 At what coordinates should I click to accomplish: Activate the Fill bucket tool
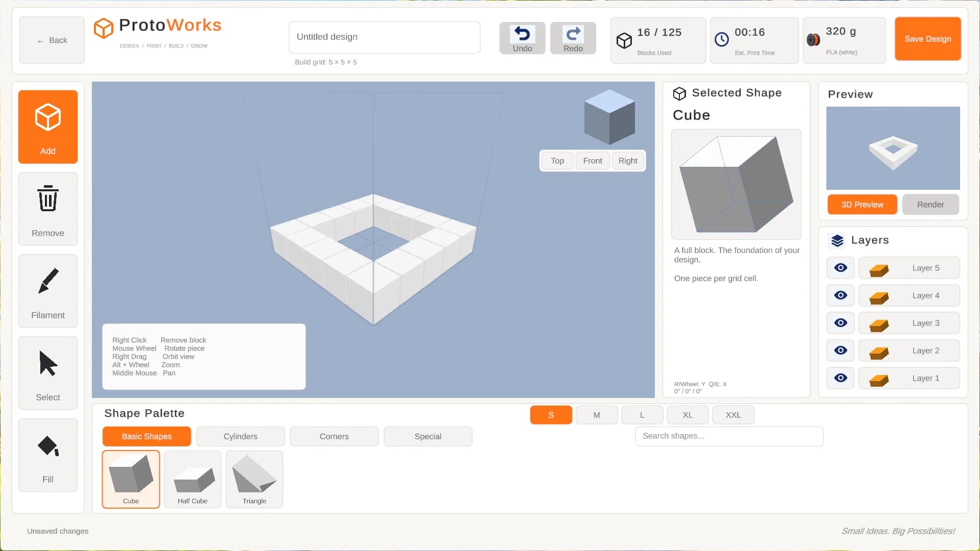[48, 455]
